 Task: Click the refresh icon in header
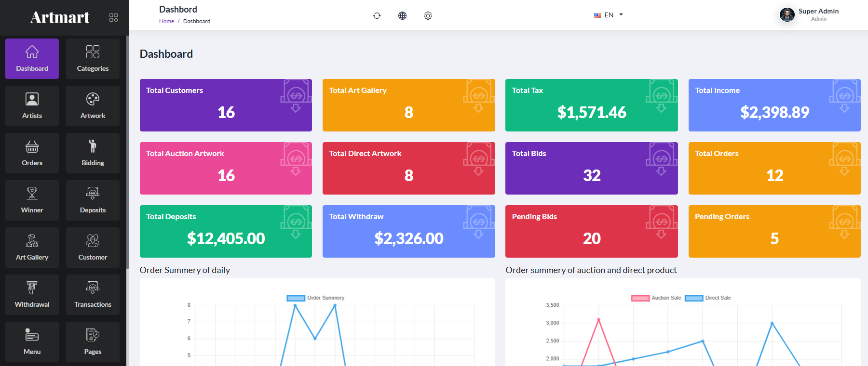377,16
